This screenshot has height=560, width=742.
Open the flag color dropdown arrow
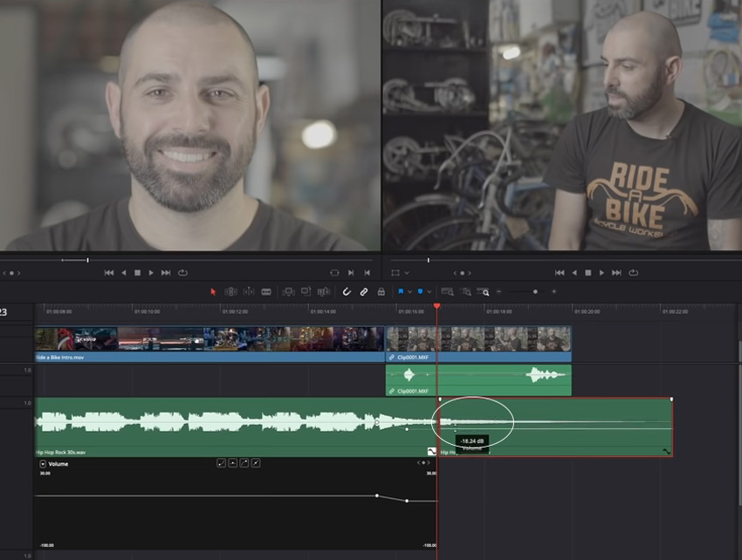410,291
